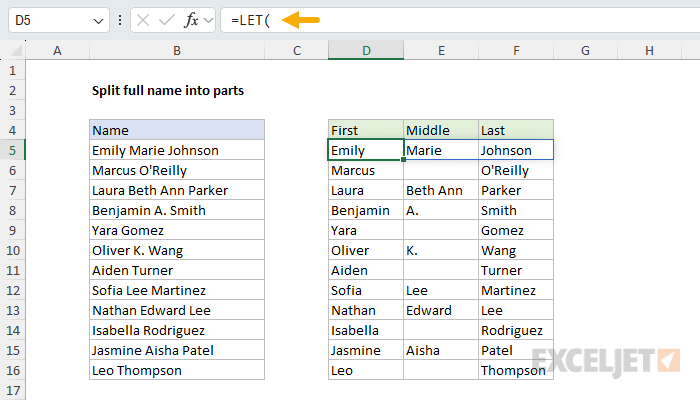Click the formula bar resize dots handle

tap(120, 20)
